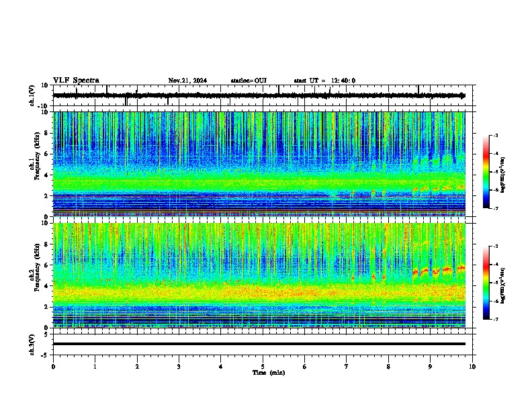Click the 'ch.1(V)' waveform axis label
Viewport: 532px width, 411px height.
pos(32,95)
